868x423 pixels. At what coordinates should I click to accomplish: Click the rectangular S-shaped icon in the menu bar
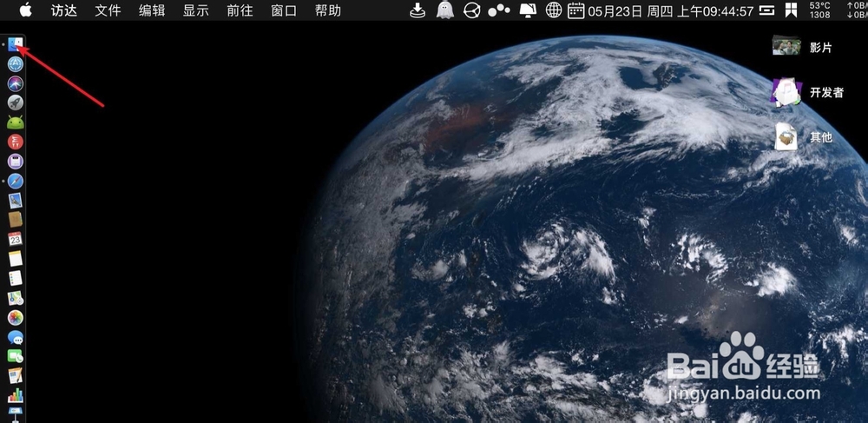pos(766,10)
